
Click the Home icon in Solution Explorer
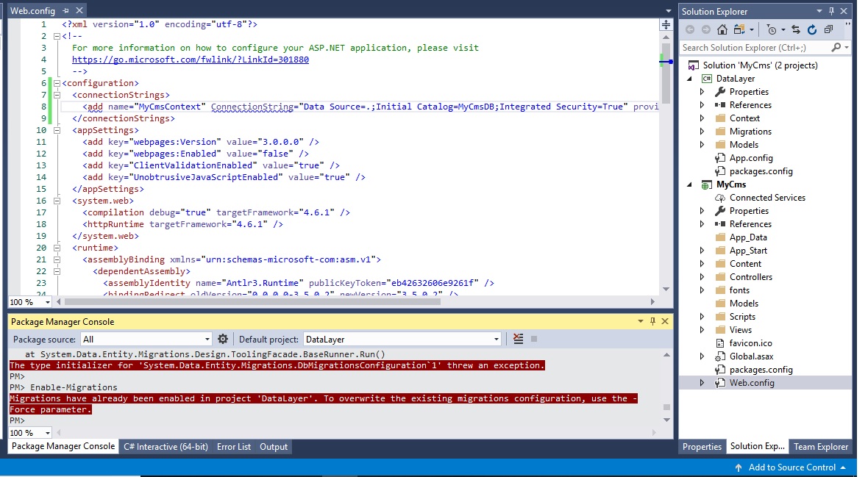point(722,29)
